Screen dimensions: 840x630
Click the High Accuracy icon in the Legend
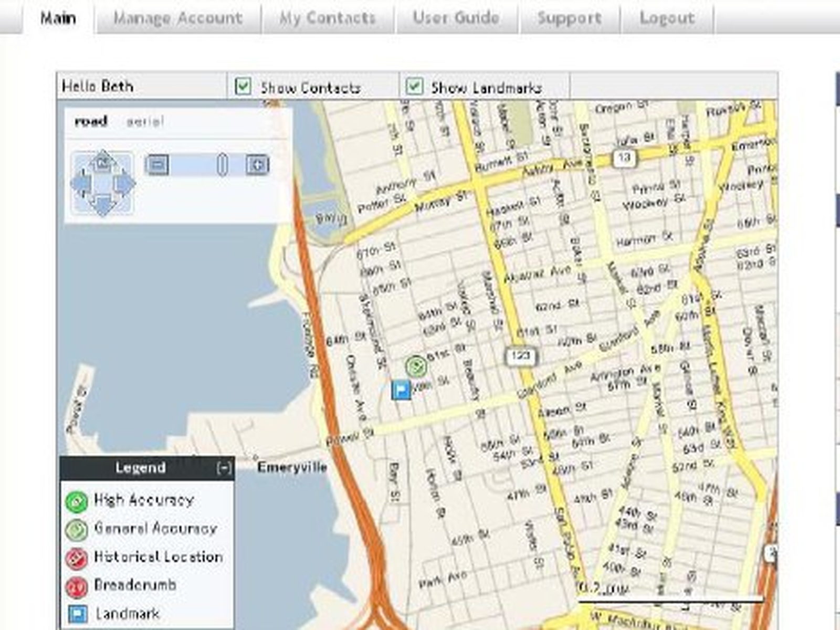click(77, 500)
